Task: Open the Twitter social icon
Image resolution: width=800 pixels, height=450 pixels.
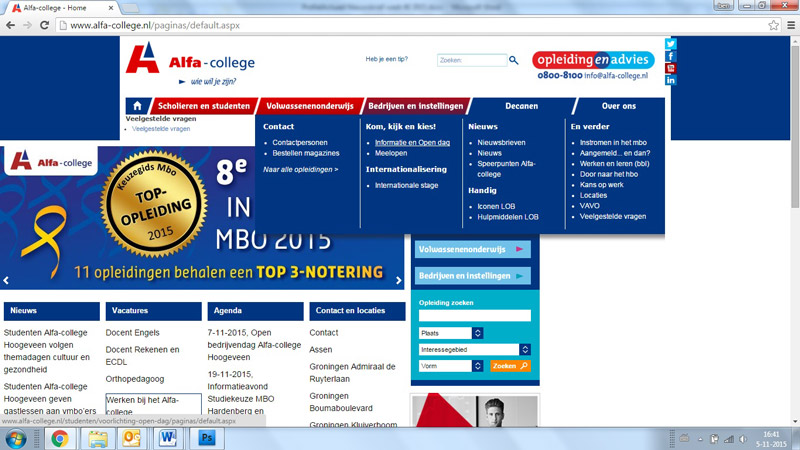Action: [x=670, y=44]
